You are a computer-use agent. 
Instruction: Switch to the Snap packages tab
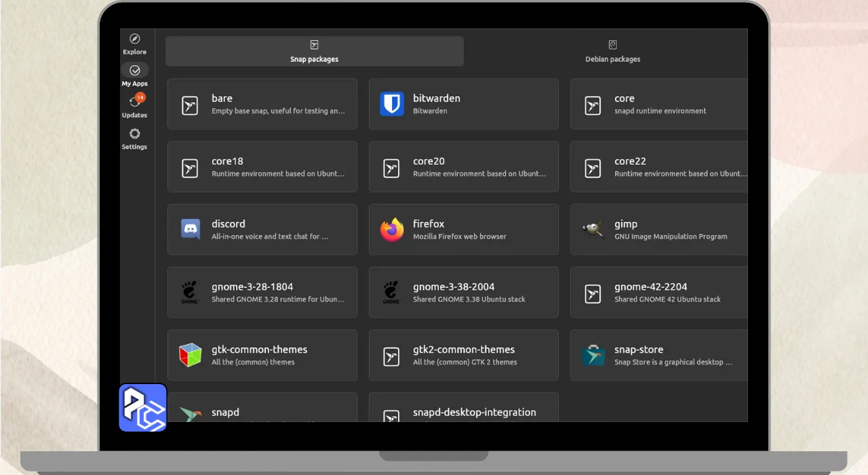315,52
